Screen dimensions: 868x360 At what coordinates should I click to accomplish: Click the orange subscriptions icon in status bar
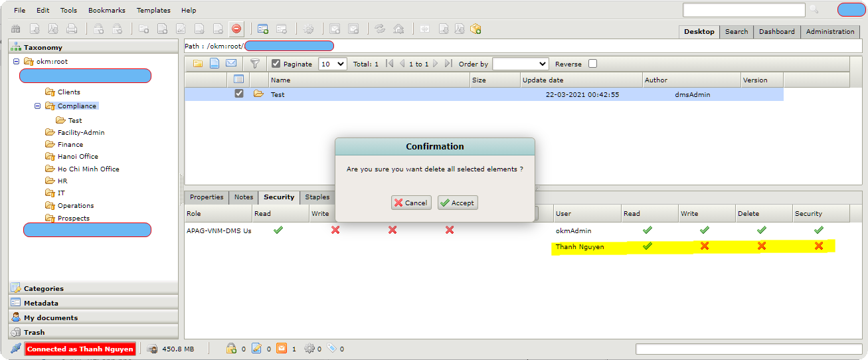282,349
